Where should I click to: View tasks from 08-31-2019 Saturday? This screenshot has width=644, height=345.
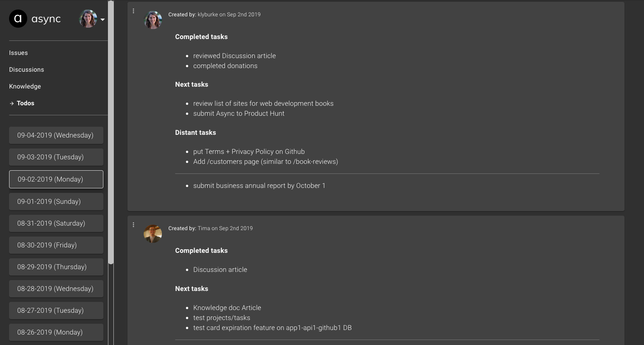tap(55, 223)
